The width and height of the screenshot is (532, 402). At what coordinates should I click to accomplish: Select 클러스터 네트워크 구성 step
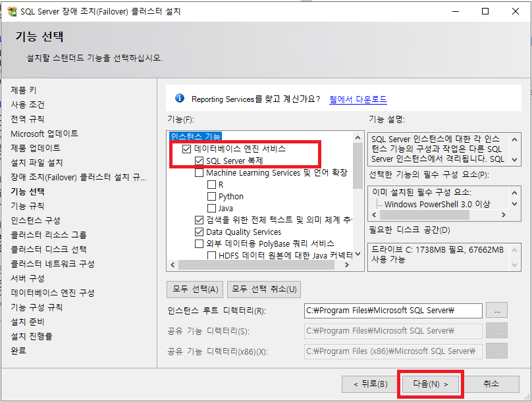[x=53, y=264]
